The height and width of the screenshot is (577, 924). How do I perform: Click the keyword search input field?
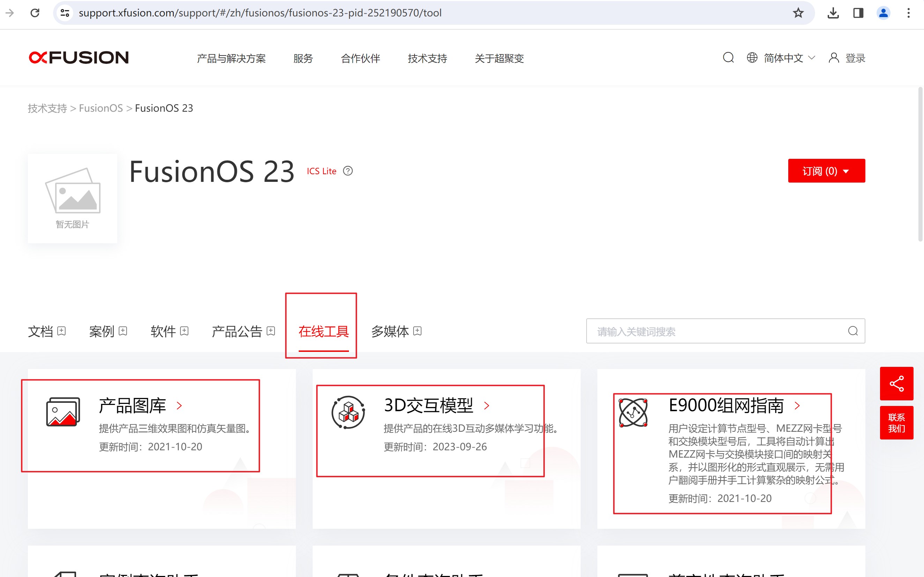(x=713, y=331)
